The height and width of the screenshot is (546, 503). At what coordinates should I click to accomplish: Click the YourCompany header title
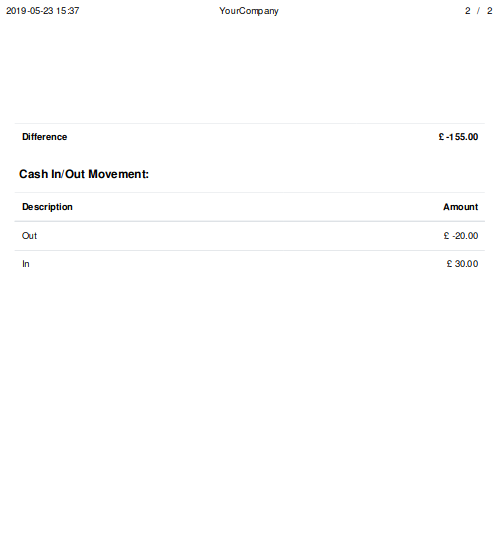pos(249,11)
